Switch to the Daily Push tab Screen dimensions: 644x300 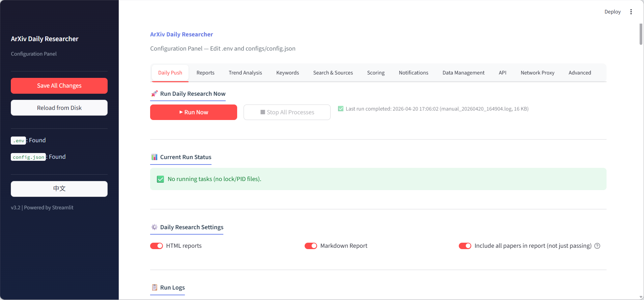(170, 73)
